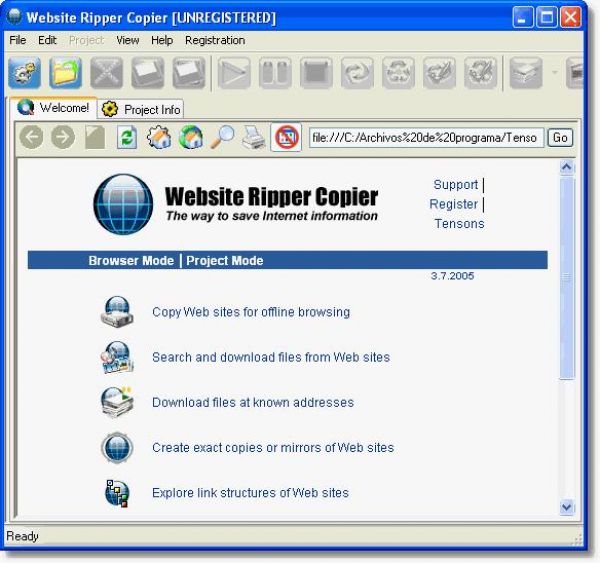600x563 pixels.
Task: Click the New Project wizard toolbar icon
Action: click(24, 73)
